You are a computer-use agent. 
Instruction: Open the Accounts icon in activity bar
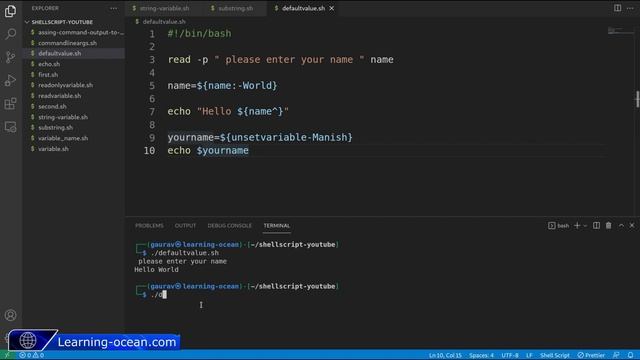[x=11, y=315]
